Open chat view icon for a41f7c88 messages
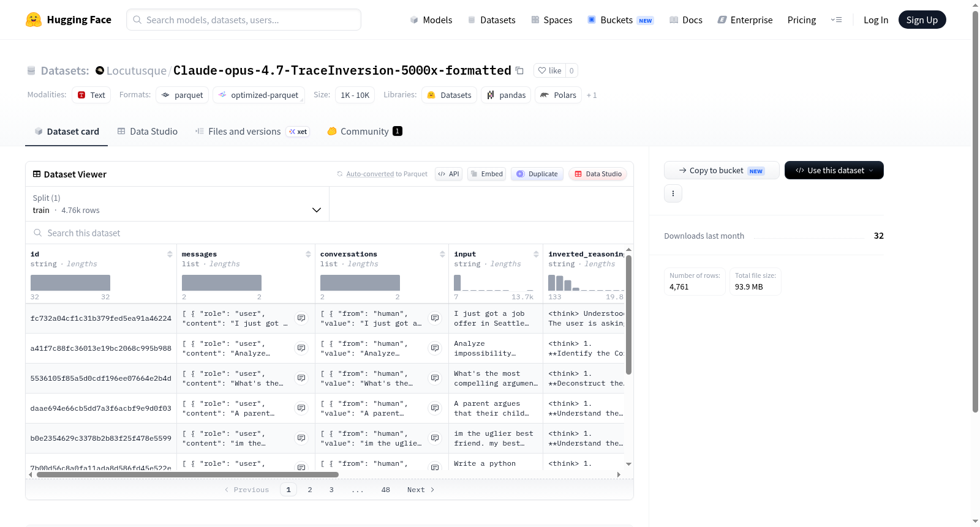The image size is (980, 527). pos(301,348)
